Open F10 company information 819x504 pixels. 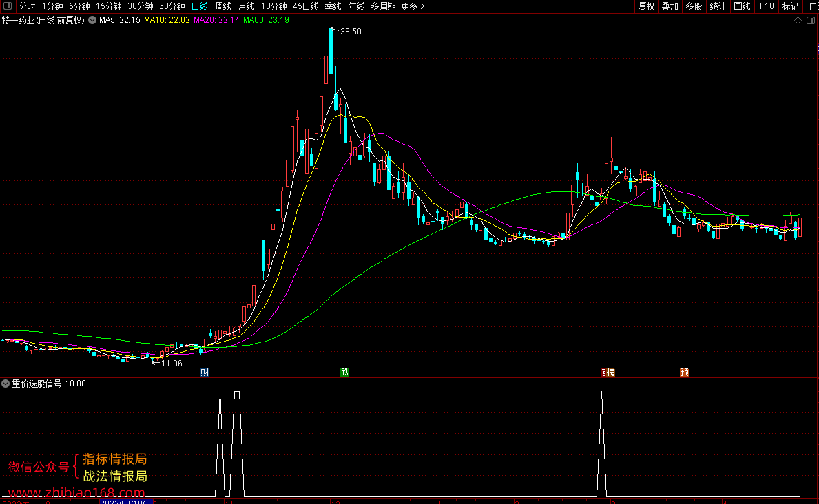pos(767,6)
